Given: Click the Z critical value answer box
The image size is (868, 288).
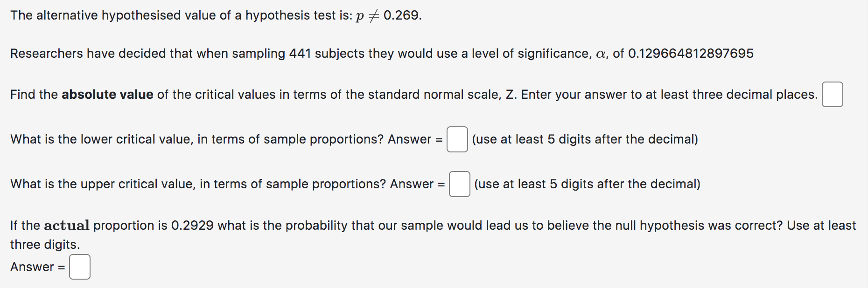Looking at the screenshot, I should click(x=833, y=95).
